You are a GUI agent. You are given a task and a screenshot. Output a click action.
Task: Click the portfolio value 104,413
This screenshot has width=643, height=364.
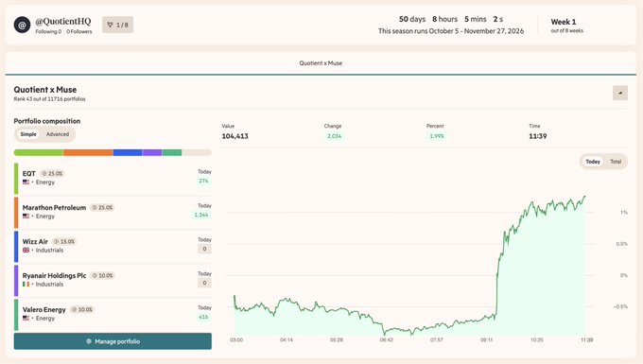[x=235, y=136]
